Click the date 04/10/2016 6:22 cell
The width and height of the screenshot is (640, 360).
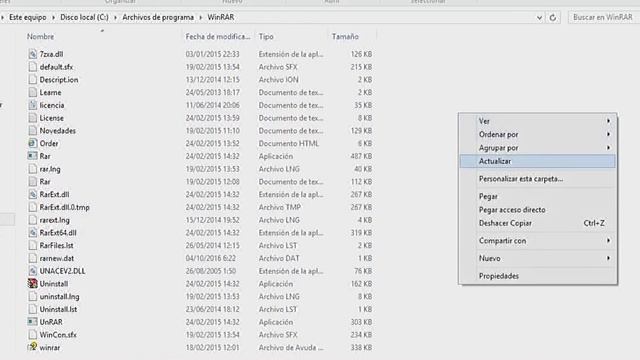(211, 258)
